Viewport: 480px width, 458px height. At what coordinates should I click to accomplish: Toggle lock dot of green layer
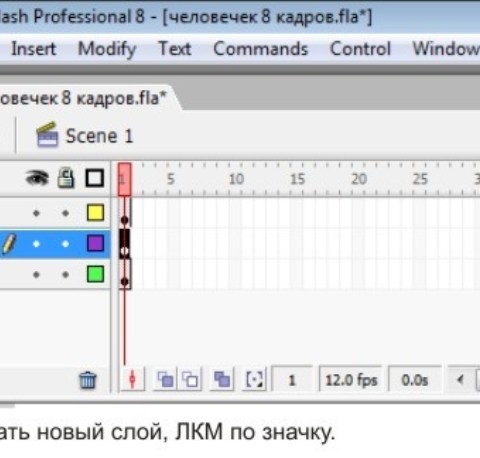[x=65, y=275]
